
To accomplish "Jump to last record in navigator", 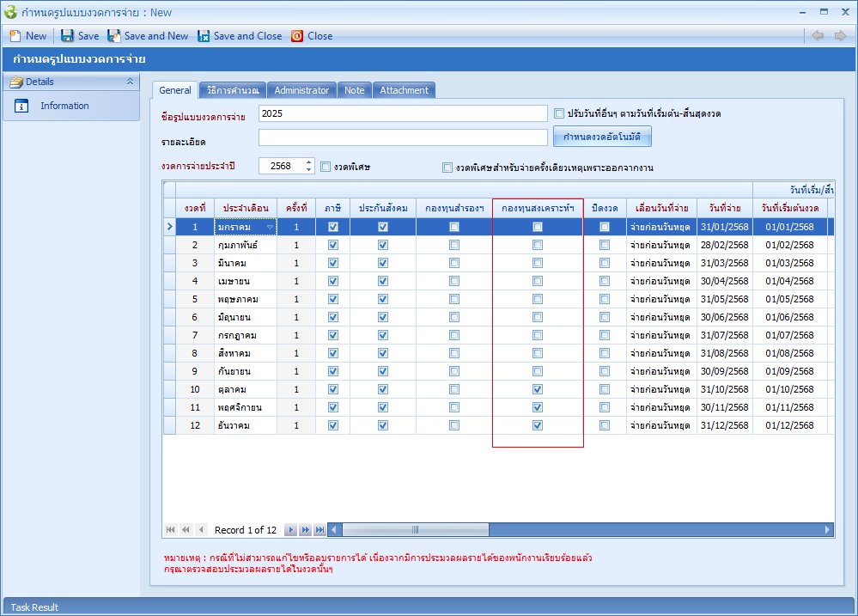I will pos(319,530).
